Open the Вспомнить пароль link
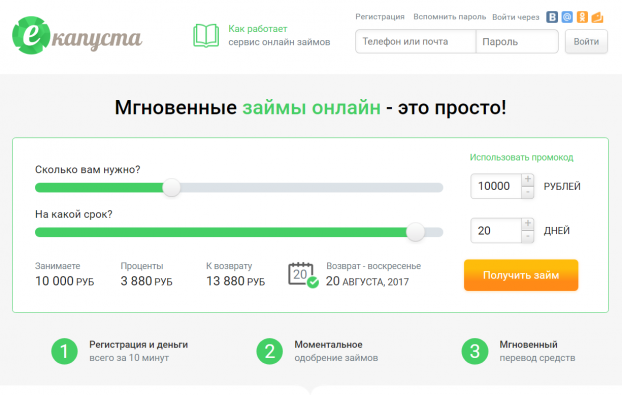The width and height of the screenshot is (622, 395). 449,17
